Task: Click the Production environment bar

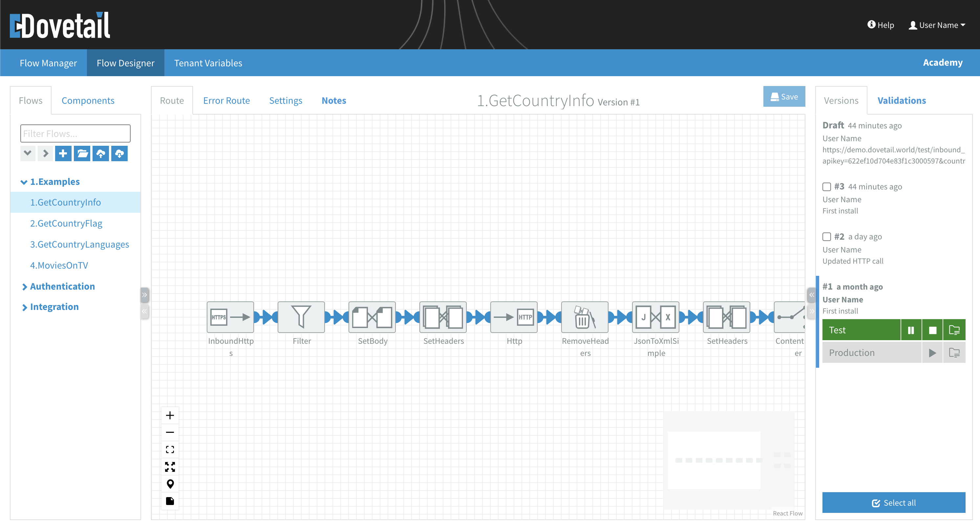Action: (x=872, y=353)
